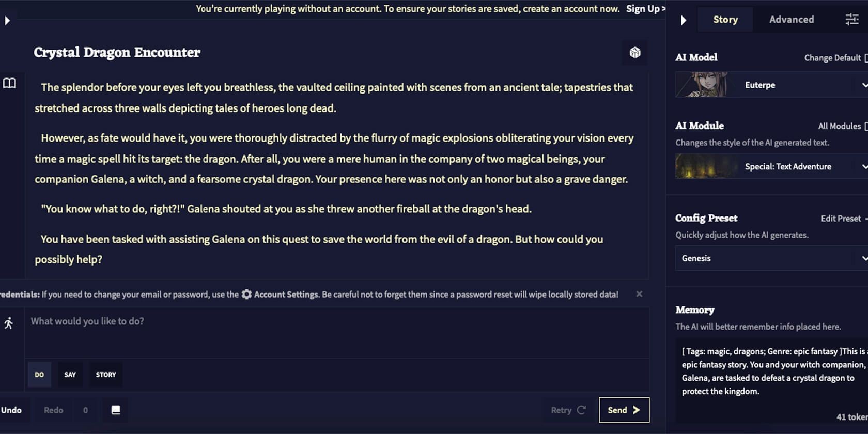The image size is (868, 434).
Task: Dismiss the credentials notice banner
Action: coord(639,294)
